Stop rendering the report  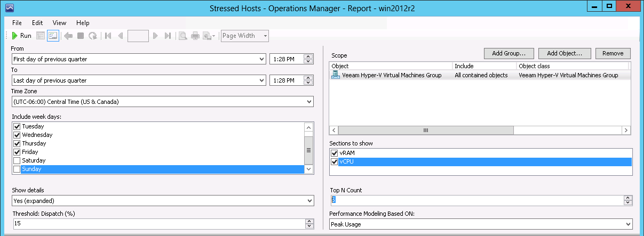[x=81, y=36]
